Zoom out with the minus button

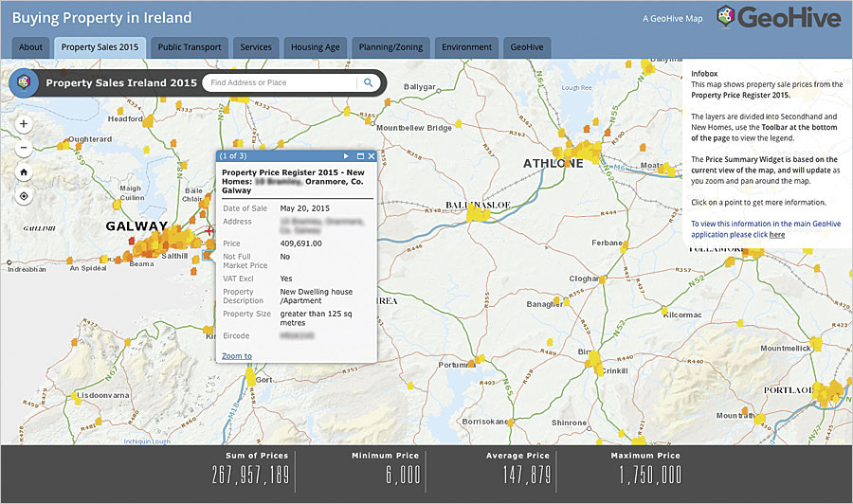point(24,148)
